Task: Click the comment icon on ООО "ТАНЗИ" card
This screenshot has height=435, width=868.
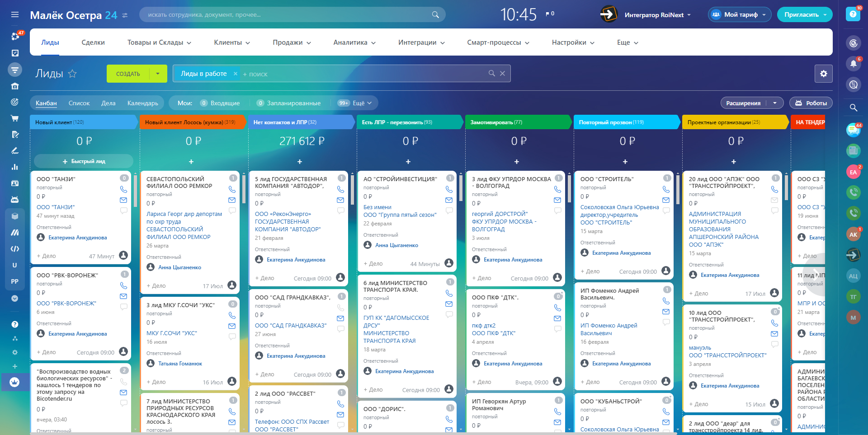Action: point(123,210)
